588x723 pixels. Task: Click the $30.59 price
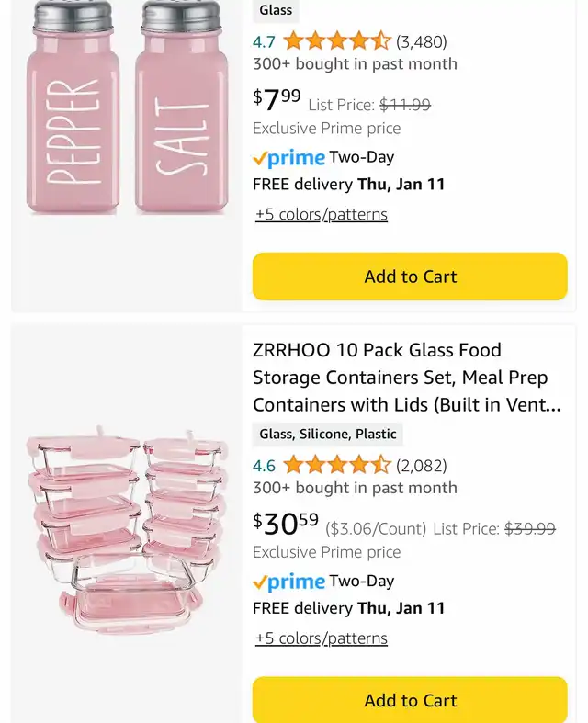286,524
